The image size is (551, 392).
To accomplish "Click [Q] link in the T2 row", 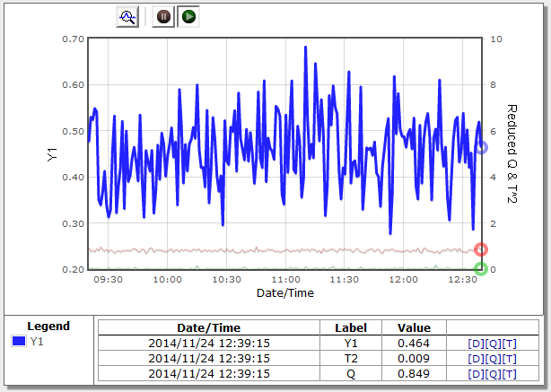I will (x=492, y=358).
